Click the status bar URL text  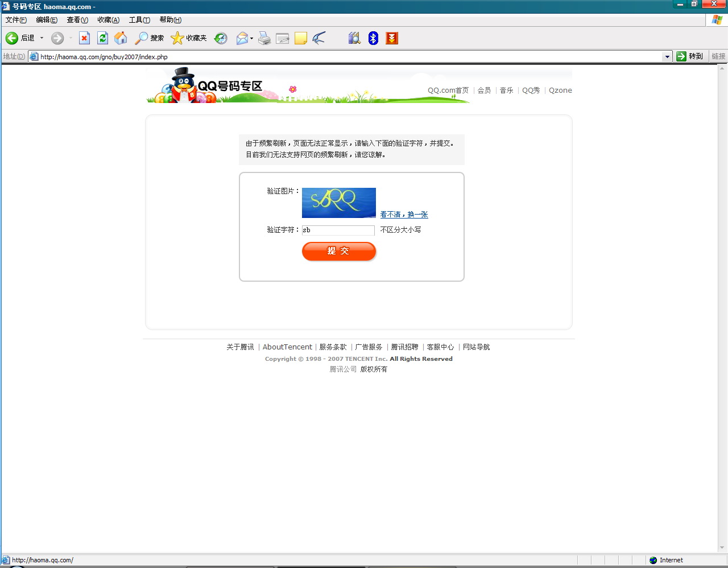[43, 560]
